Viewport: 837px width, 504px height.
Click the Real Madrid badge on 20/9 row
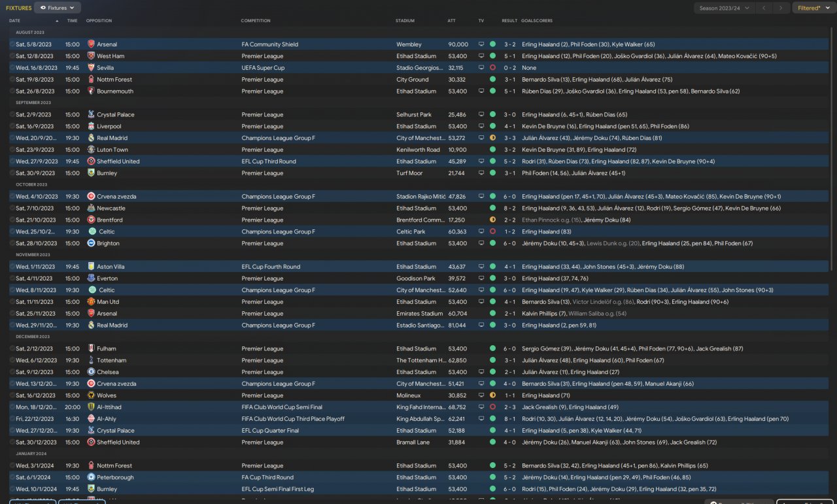(91, 139)
